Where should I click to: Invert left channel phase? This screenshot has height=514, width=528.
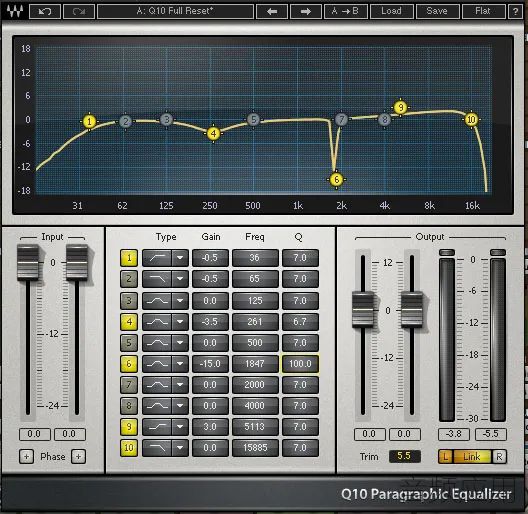tap(26, 457)
